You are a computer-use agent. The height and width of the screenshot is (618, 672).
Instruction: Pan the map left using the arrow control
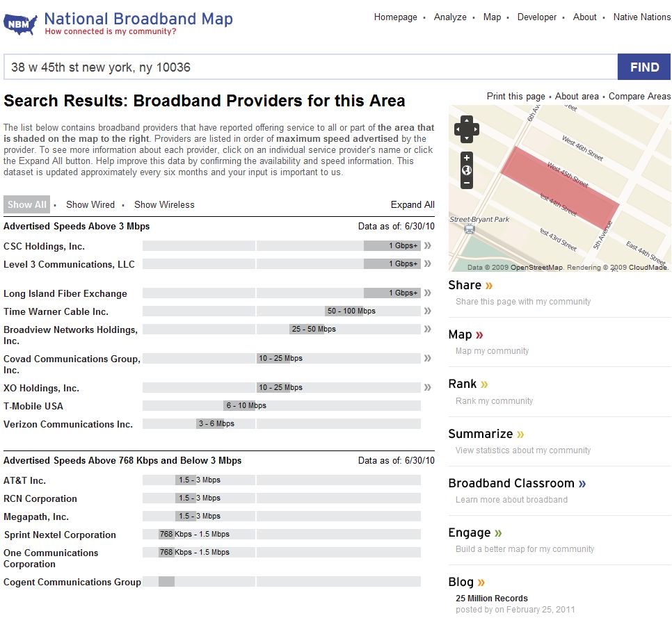458,129
